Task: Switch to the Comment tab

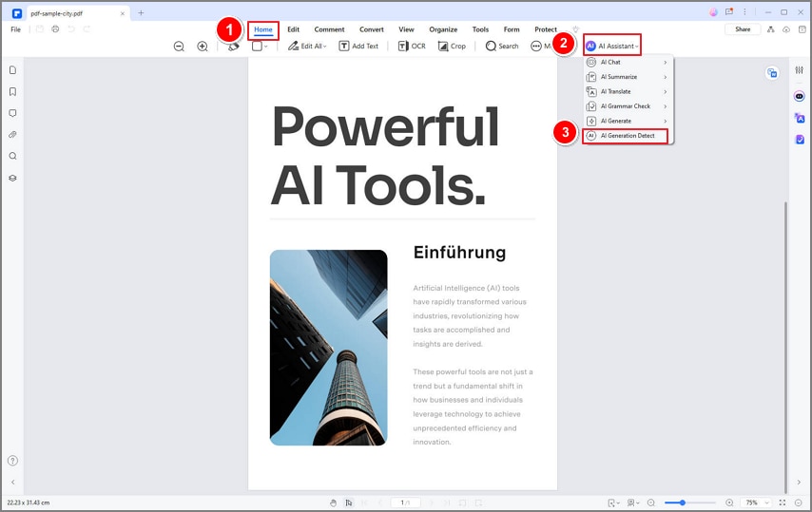Action: 329,29
